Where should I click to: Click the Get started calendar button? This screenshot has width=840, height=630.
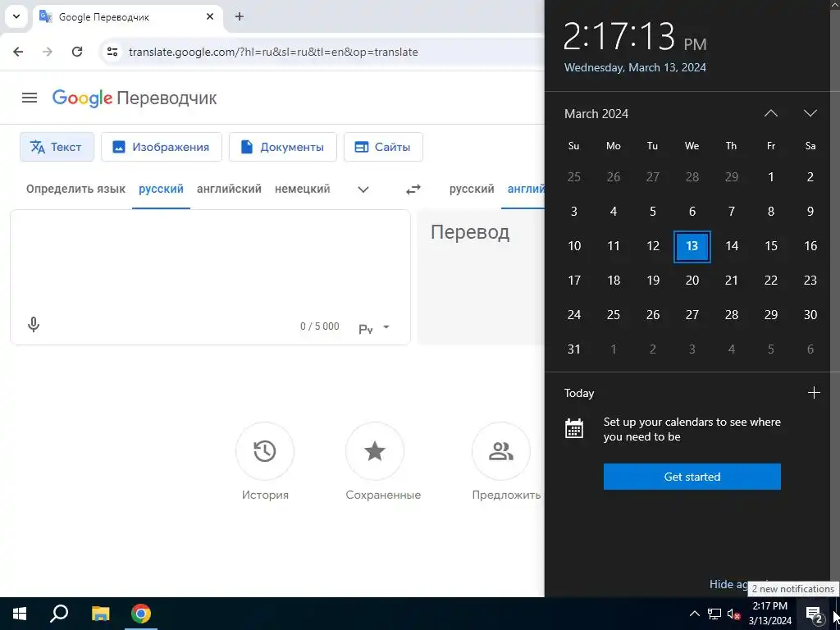[x=692, y=477]
